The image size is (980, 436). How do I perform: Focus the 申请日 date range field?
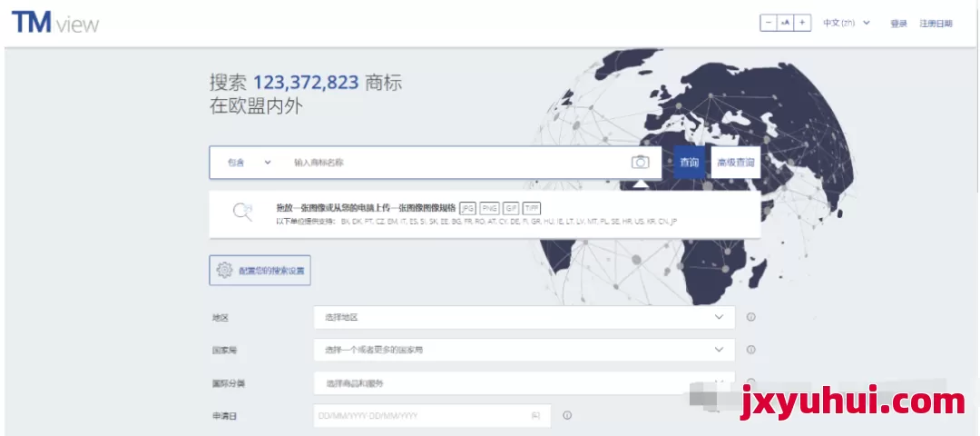(x=432, y=415)
